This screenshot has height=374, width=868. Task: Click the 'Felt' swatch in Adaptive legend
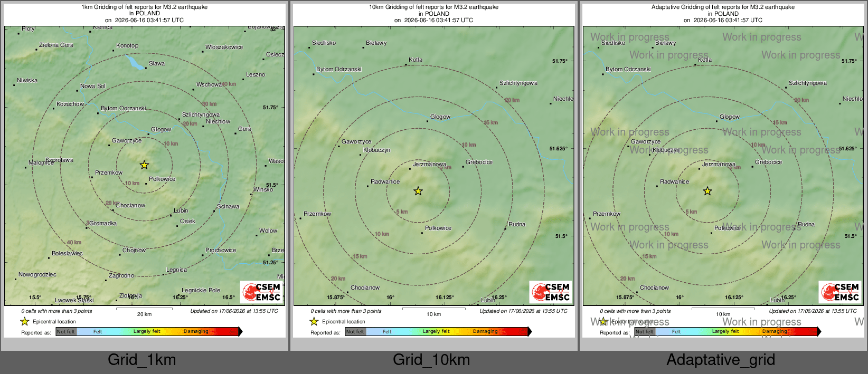click(676, 331)
